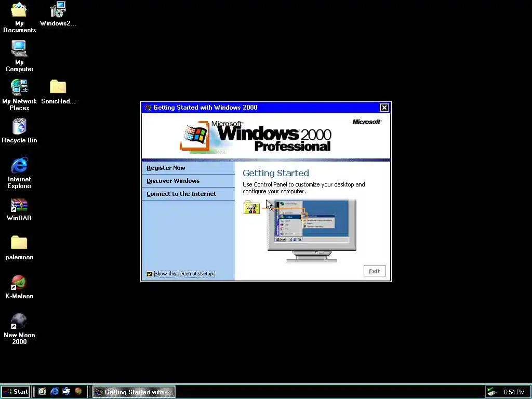Open the My Documents desktop icon
This screenshot has width=532, height=399.
click(x=19, y=17)
